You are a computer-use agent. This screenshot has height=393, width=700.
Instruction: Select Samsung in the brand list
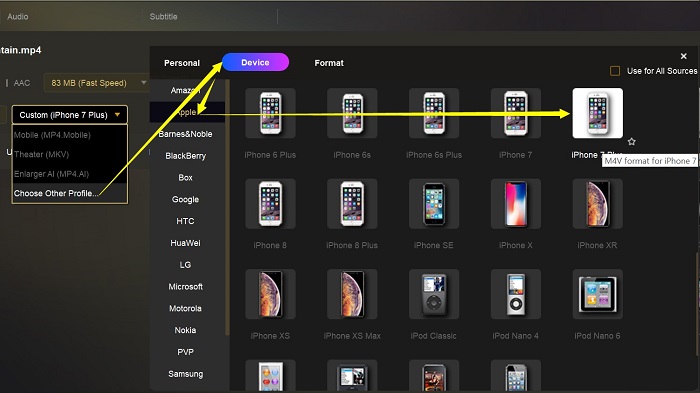(x=187, y=374)
